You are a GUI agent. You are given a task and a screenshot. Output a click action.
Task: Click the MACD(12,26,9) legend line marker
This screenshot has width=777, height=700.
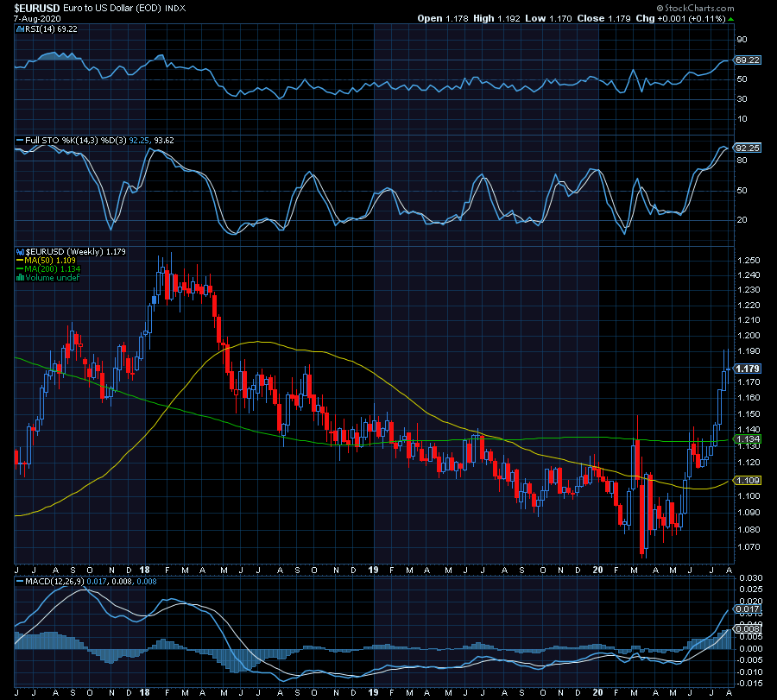coord(21,581)
